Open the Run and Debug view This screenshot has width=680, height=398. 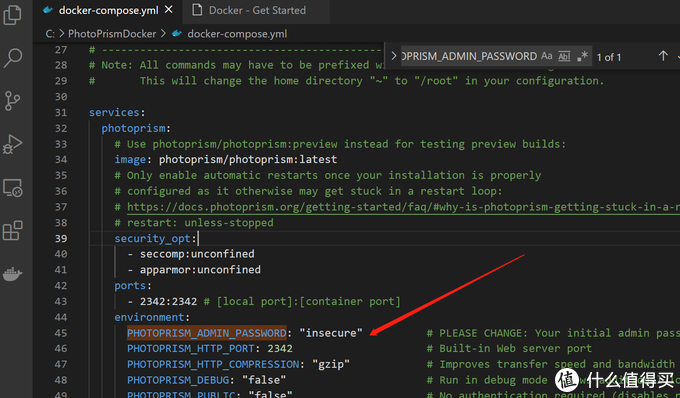(12, 144)
